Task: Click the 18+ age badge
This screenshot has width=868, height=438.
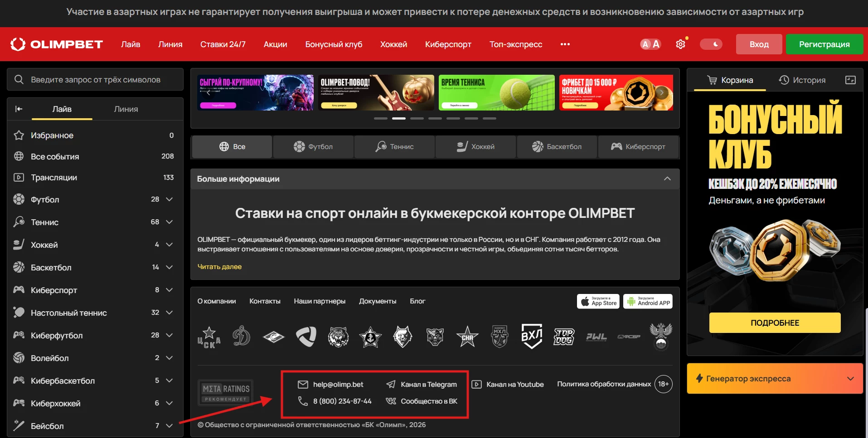Action: click(x=664, y=384)
